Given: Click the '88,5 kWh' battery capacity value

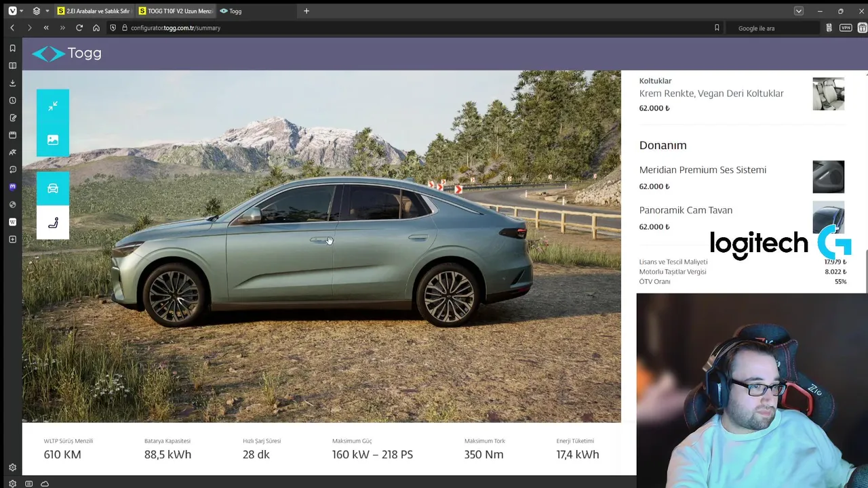Looking at the screenshot, I should tap(167, 455).
